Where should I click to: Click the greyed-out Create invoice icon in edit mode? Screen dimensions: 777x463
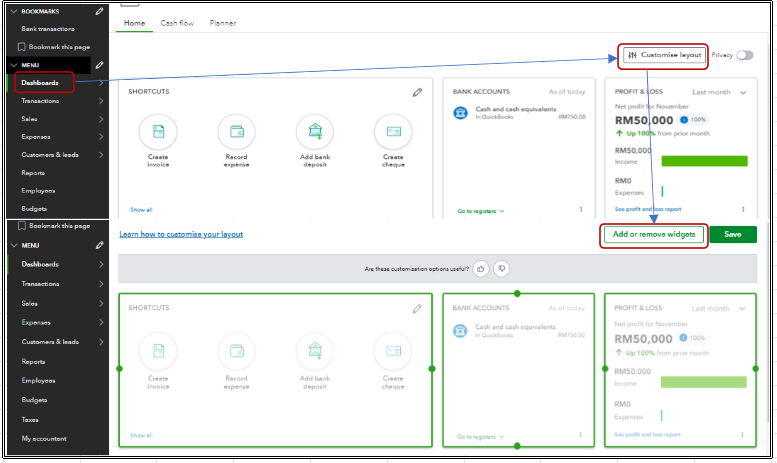pos(158,351)
